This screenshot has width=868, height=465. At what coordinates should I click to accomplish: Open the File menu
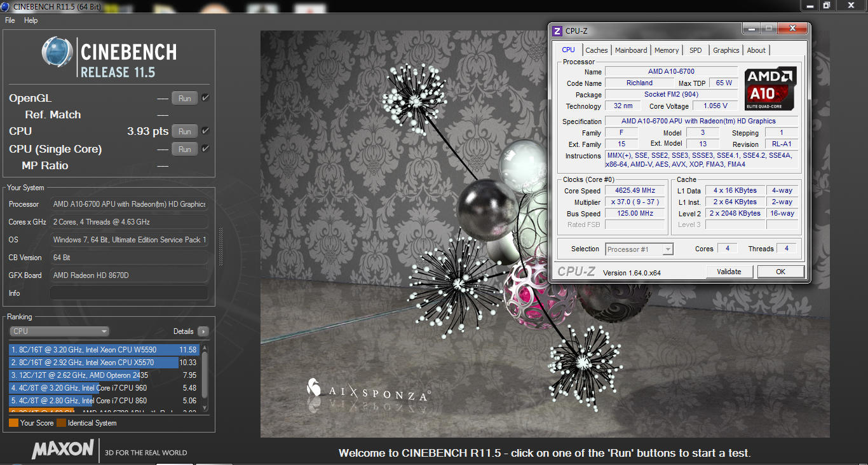click(10, 20)
